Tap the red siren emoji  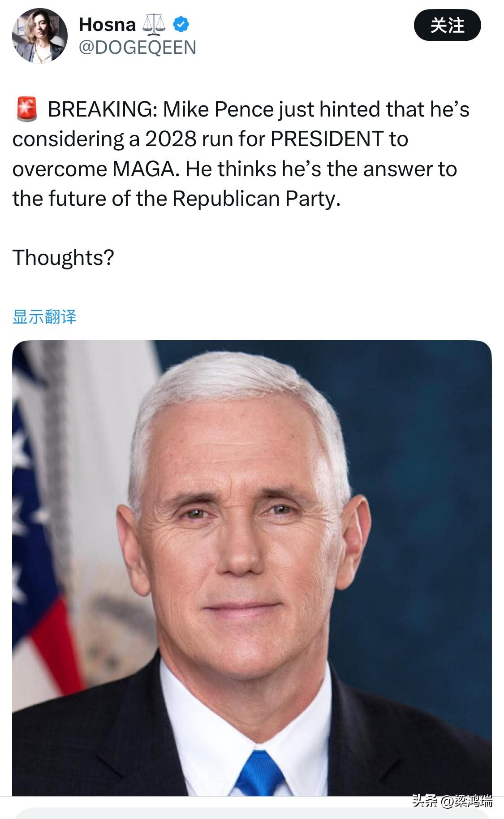pyautogui.click(x=27, y=109)
